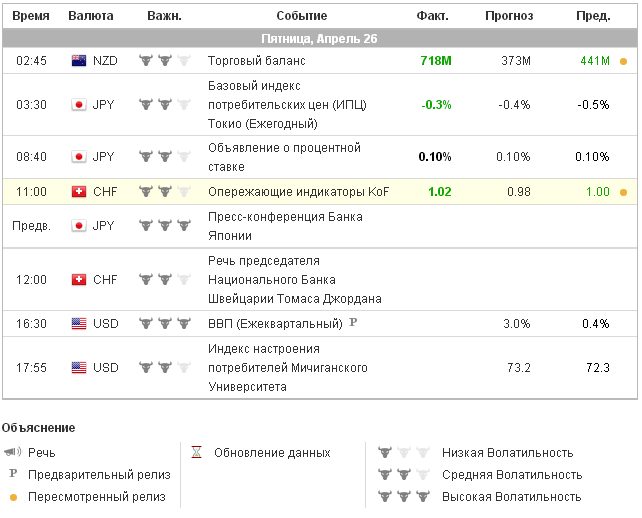Screen dimensions: 642x518
Task: Click the US flag in 16:30 row
Action: click(x=79, y=324)
